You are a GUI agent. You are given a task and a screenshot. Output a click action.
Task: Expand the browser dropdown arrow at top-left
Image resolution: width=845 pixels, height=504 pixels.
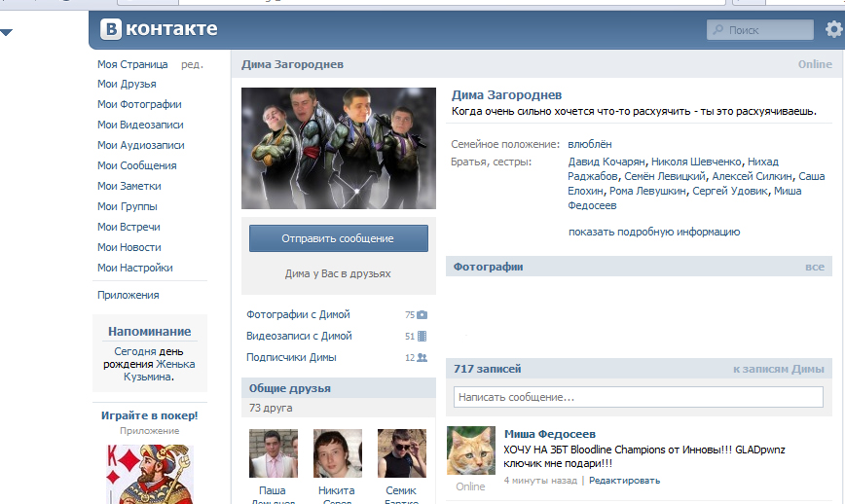point(7,33)
